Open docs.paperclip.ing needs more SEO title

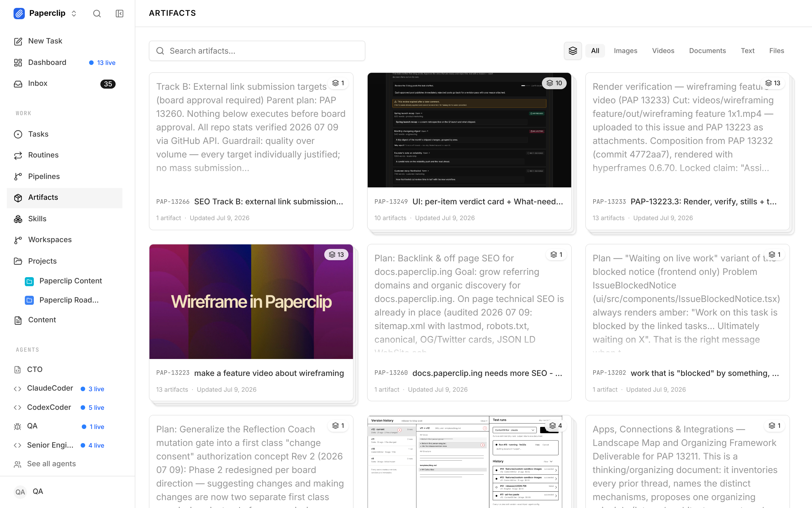pyautogui.click(x=487, y=373)
